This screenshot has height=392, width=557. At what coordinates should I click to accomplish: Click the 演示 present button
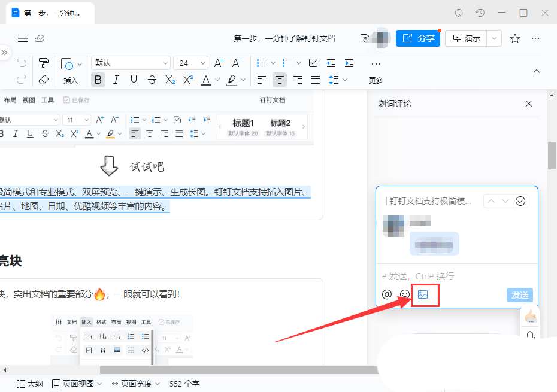[466, 38]
